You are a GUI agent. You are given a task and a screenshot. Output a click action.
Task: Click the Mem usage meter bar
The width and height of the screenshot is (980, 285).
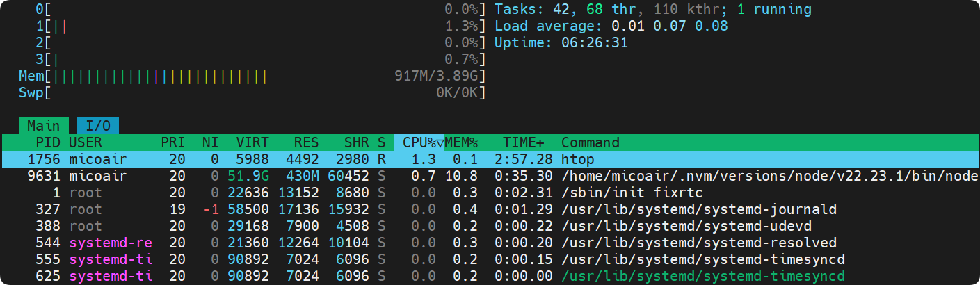pyautogui.click(x=252, y=76)
